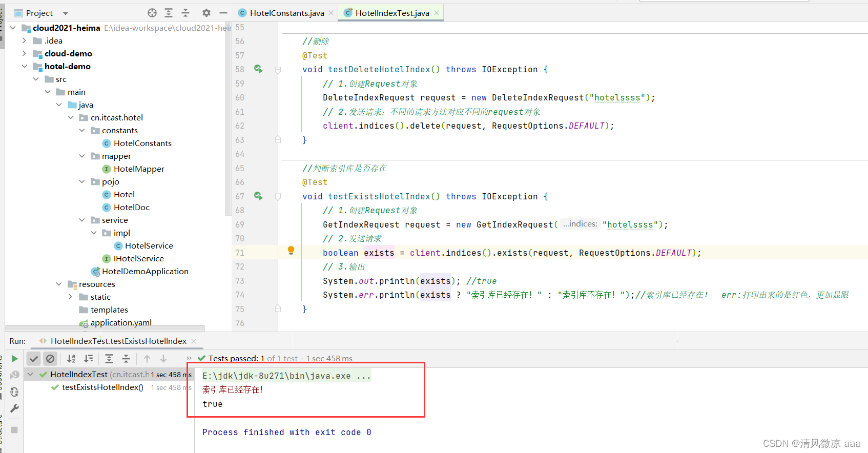868x453 pixels.
Task: Click java.exe command line in console
Action: [286, 376]
